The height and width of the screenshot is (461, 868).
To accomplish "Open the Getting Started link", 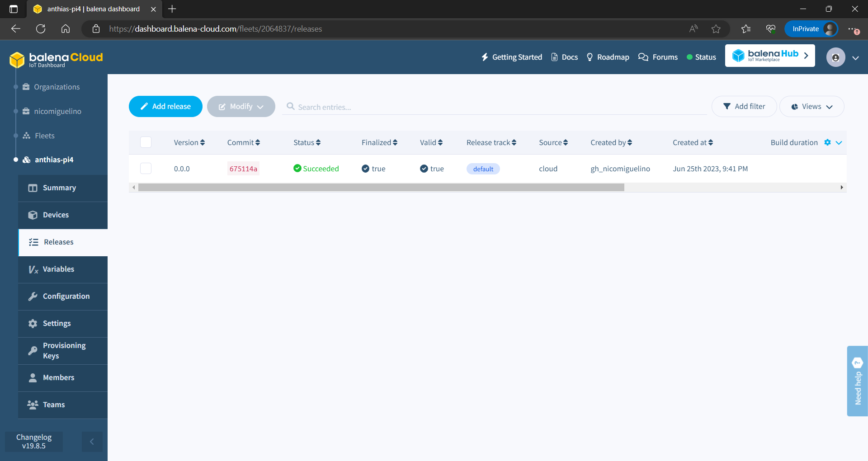I will 512,57.
